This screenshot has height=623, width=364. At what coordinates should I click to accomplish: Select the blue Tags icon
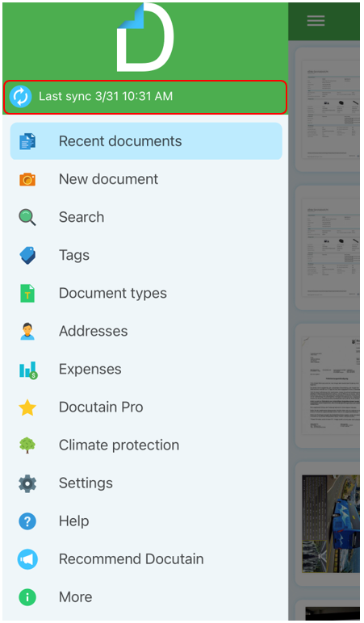[27, 256]
